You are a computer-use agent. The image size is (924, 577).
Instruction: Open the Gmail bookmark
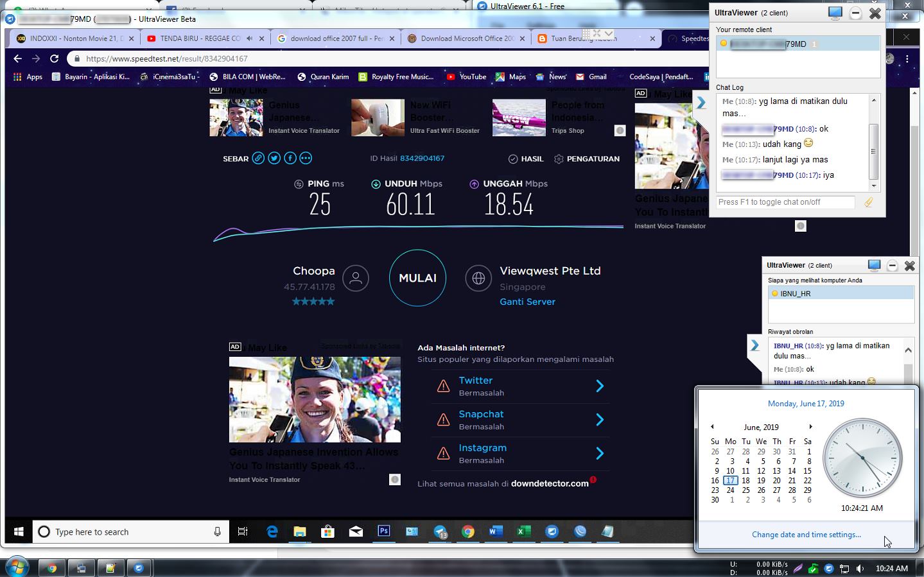click(591, 76)
